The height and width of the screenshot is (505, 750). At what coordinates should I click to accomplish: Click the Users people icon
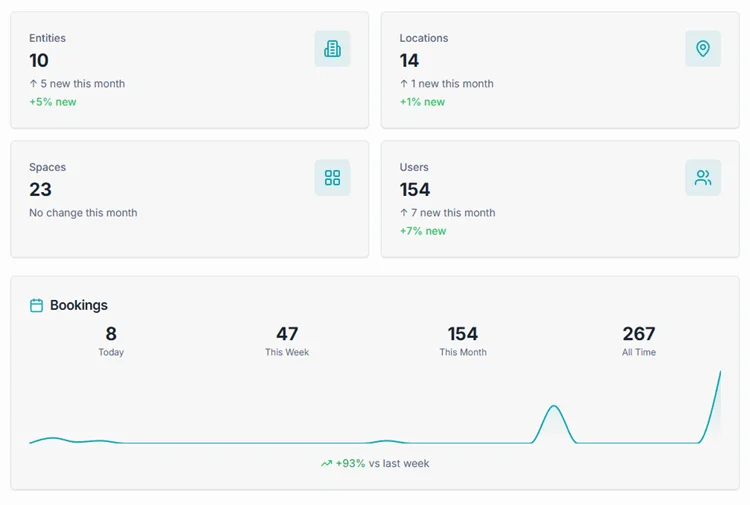[x=702, y=178]
